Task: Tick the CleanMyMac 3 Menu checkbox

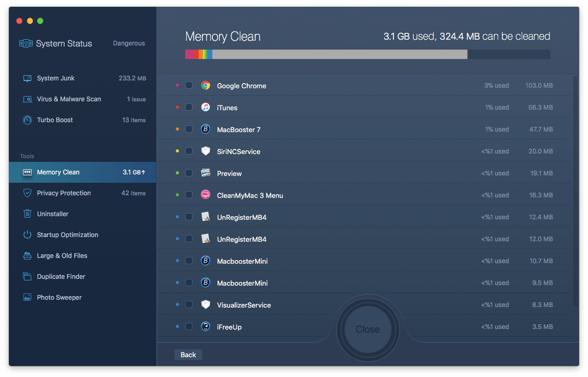Action: [x=189, y=195]
